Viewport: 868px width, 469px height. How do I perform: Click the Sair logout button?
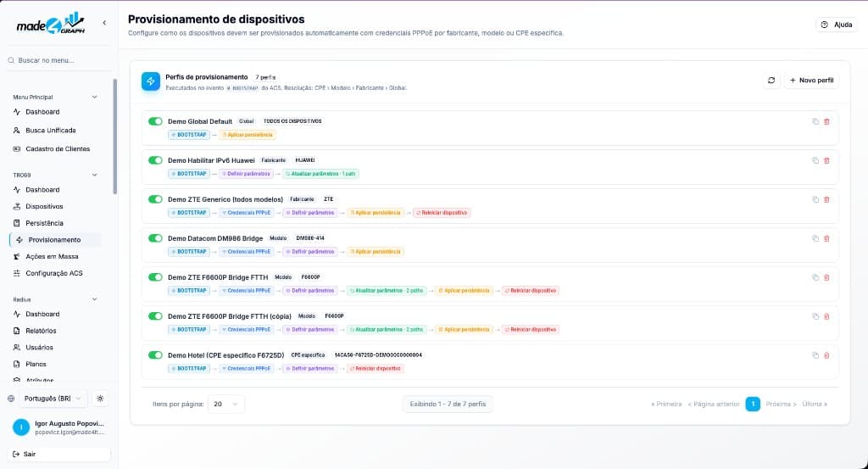click(x=58, y=454)
